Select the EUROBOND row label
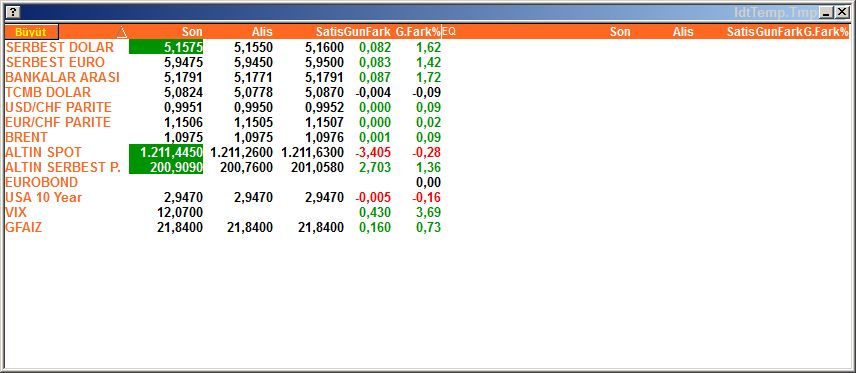This screenshot has height=373, width=856. pos(41,182)
